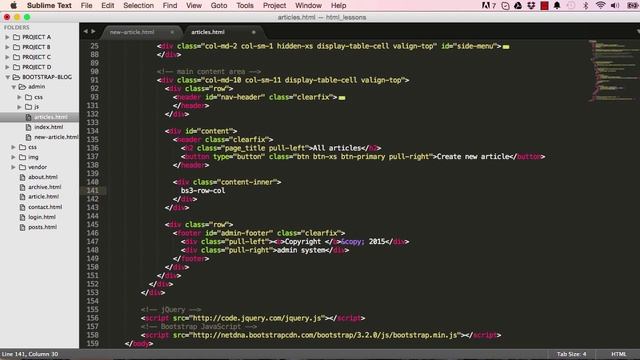Click the vendor folder icon

tap(22, 167)
